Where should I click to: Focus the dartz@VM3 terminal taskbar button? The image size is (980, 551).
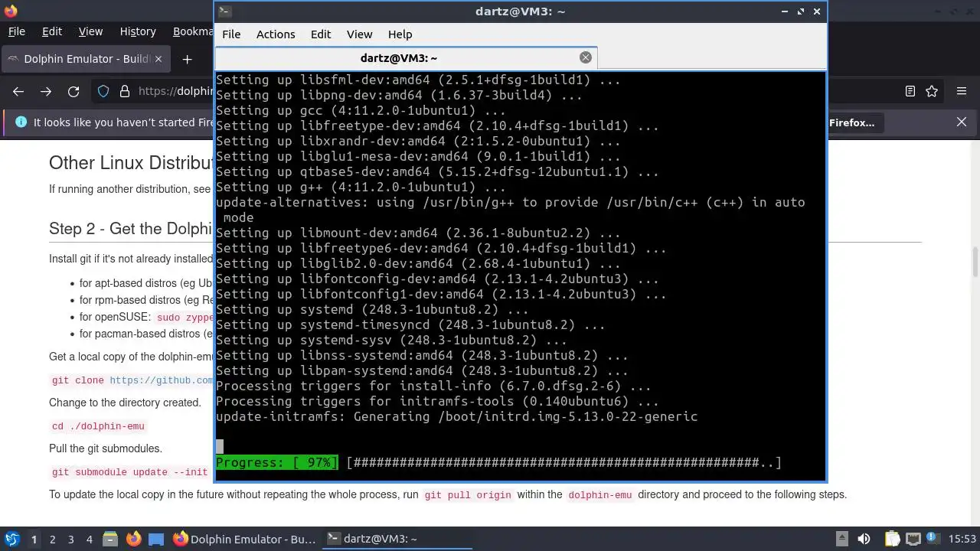tap(396, 539)
